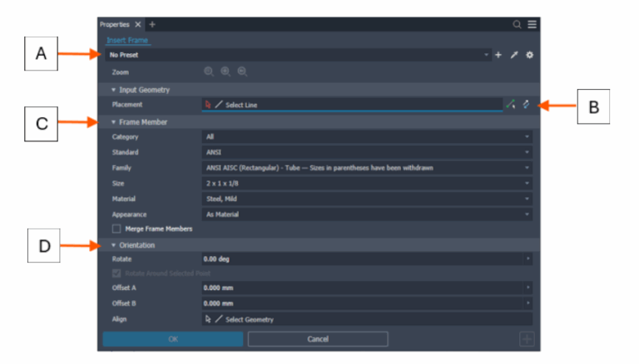Screen dimensions: 639x364
Task: Open the Offset A field arrow flyout
Action: [528, 288]
